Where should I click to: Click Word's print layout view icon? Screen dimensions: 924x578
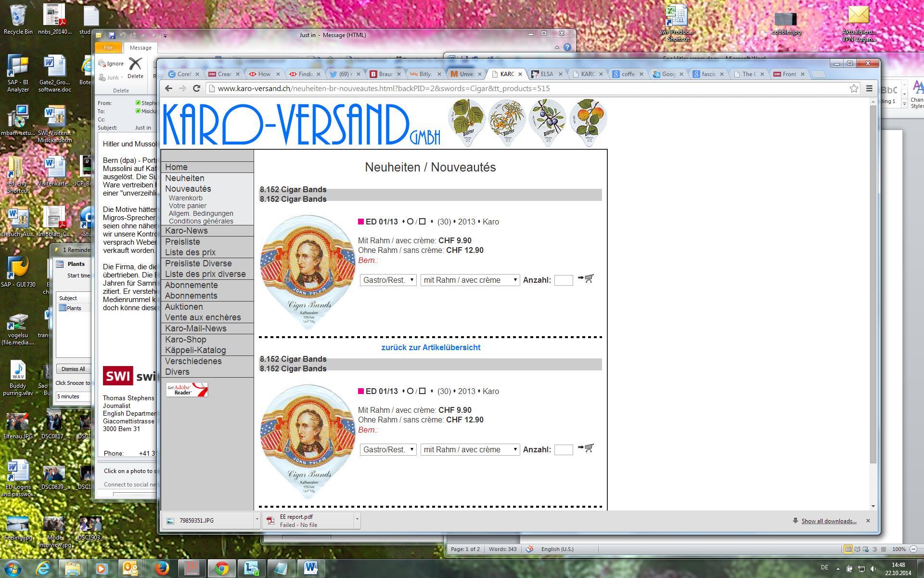pyautogui.click(x=848, y=549)
